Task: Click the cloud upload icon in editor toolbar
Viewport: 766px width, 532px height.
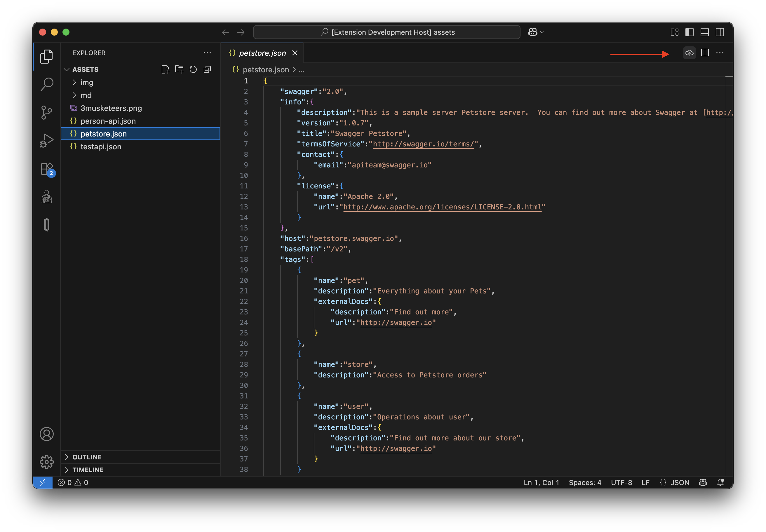Action: (x=689, y=53)
